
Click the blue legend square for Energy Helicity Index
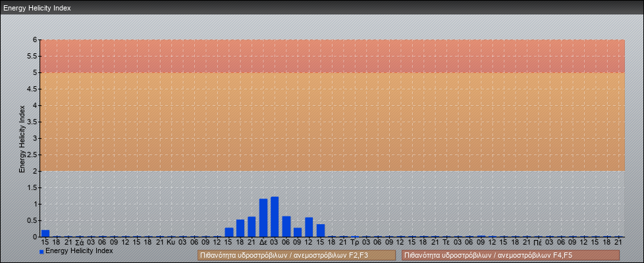point(41,252)
